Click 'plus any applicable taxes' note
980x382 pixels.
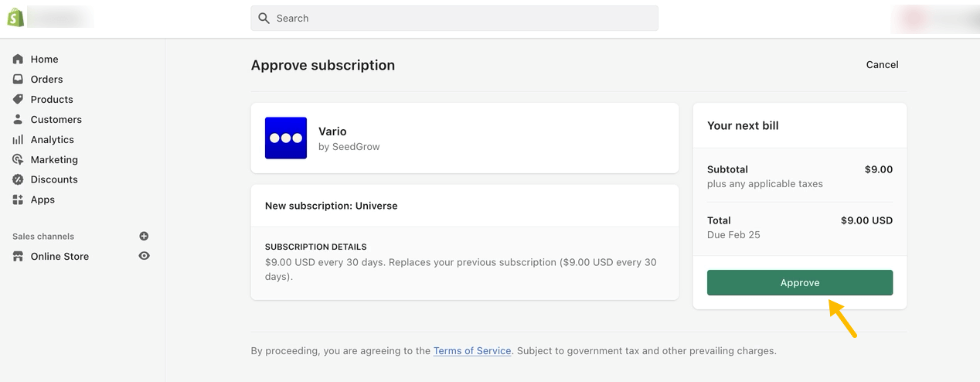(x=765, y=184)
